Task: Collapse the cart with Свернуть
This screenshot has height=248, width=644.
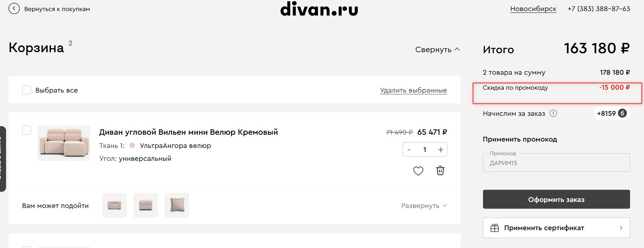Action: tap(437, 50)
